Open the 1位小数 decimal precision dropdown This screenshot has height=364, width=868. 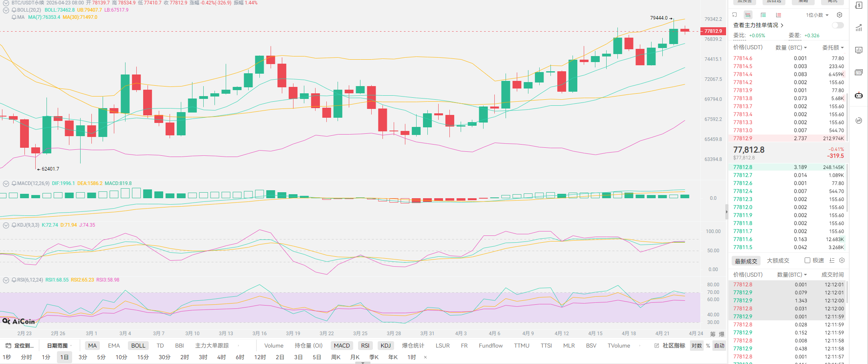pos(817,15)
